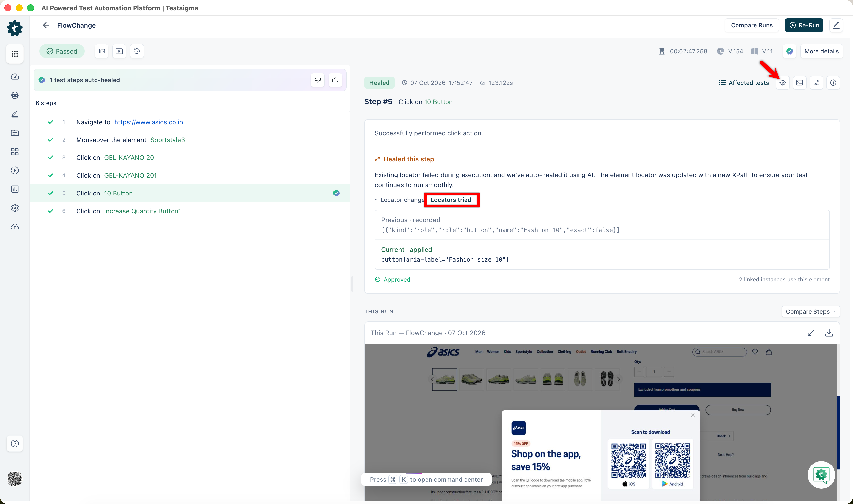Viewport: 853px width, 504px height.
Task: Click the Compare Runs button
Action: click(752, 25)
